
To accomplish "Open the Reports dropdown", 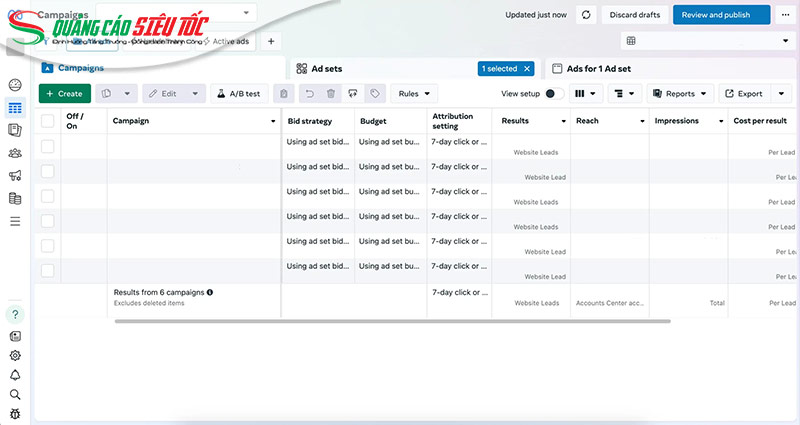I will 680,93.
